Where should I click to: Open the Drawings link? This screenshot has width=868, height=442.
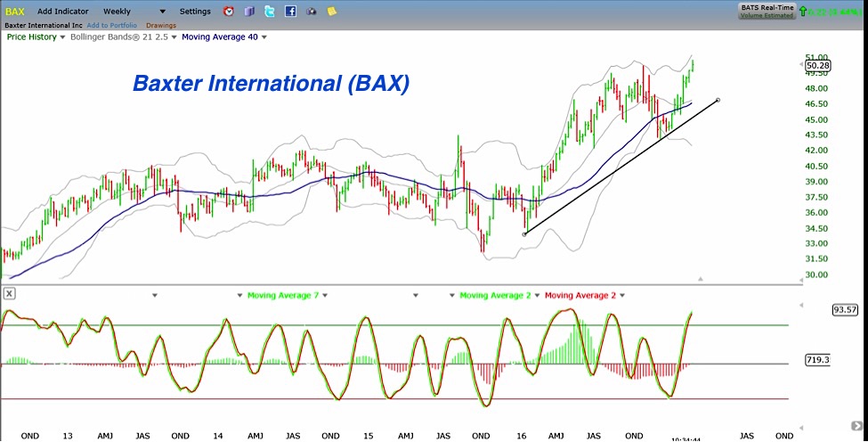(x=161, y=26)
